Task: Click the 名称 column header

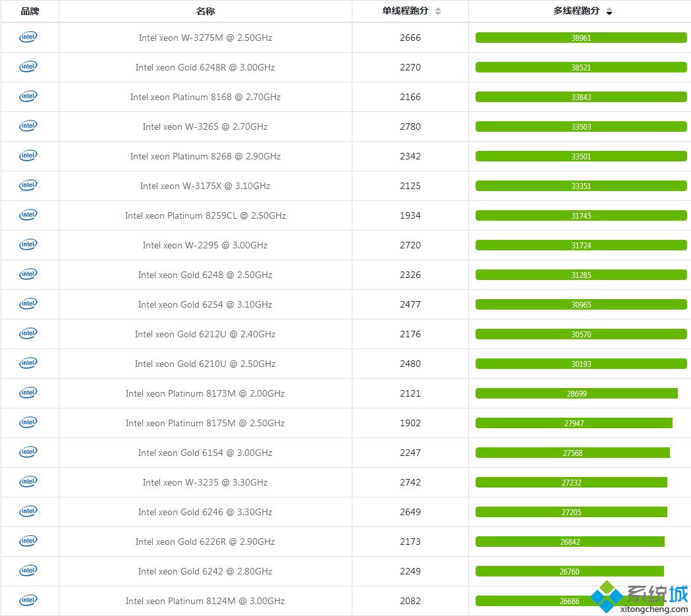Action: pos(206,11)
